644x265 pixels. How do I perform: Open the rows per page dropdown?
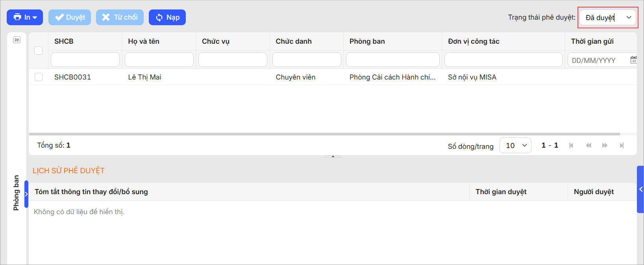click(515, 145)
